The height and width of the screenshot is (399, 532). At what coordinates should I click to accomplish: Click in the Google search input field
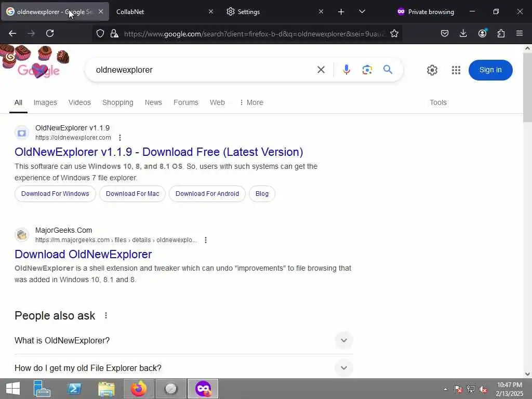(204, 70)
